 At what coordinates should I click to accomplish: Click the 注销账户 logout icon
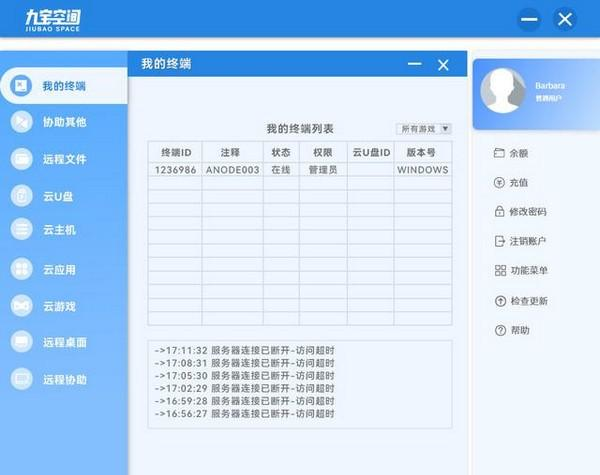(499, 241)
